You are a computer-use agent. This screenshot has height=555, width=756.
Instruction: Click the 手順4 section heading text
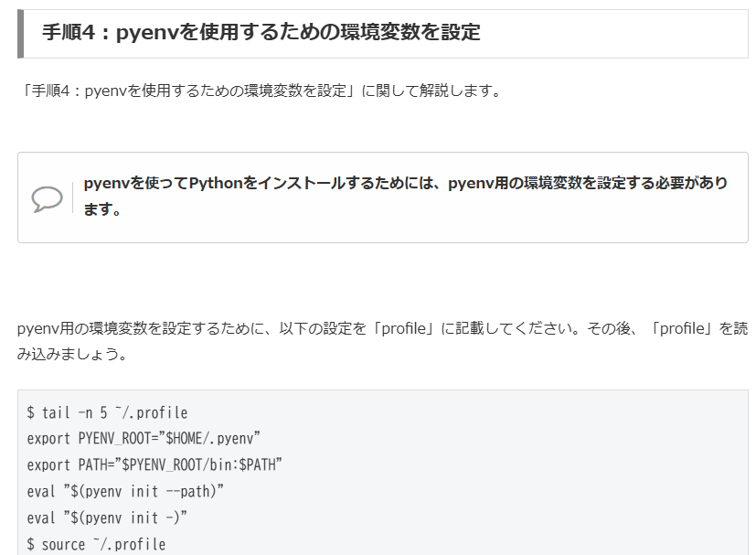(x=261, y=32)
